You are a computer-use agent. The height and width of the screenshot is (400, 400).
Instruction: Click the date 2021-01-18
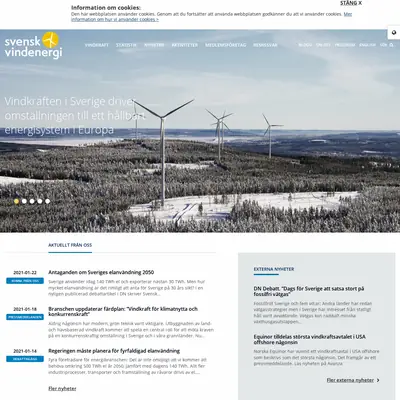(25, 309)
